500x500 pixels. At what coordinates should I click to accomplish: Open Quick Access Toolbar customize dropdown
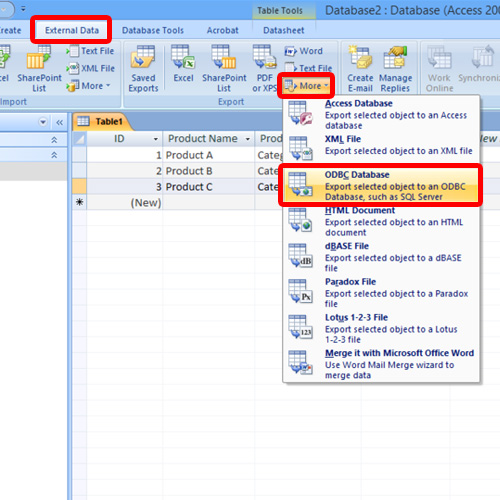(x=23, y=9)
